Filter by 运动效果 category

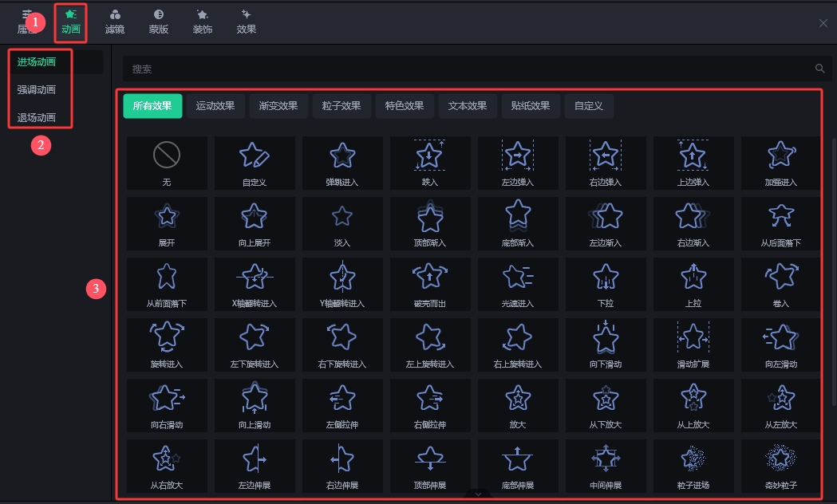[x=215, y=106]
